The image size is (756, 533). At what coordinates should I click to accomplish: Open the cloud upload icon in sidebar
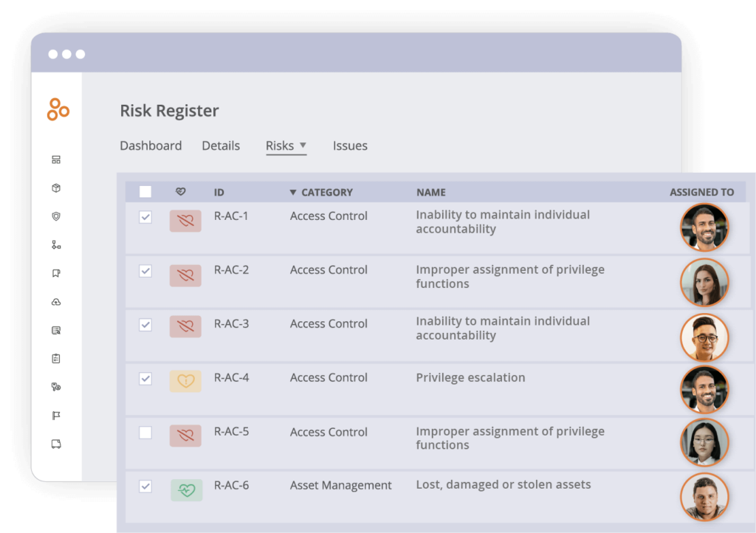point(56,302)
